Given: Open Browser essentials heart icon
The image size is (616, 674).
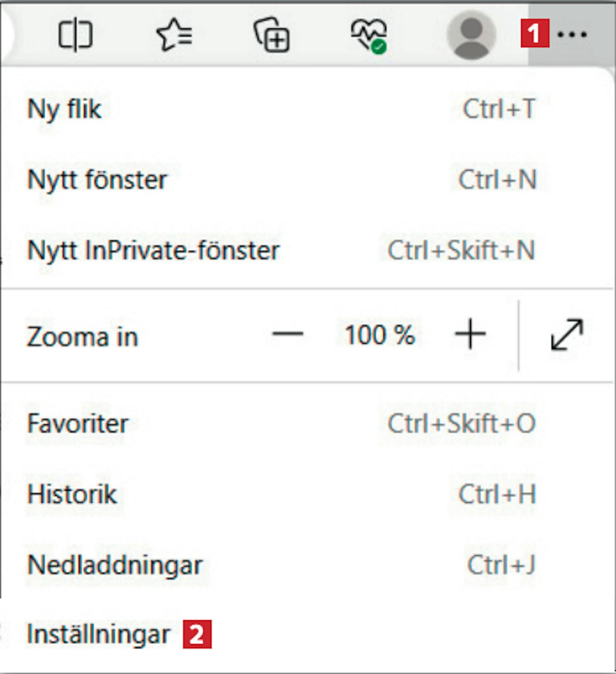Looking at the screenshot, I should pos(369,36).
